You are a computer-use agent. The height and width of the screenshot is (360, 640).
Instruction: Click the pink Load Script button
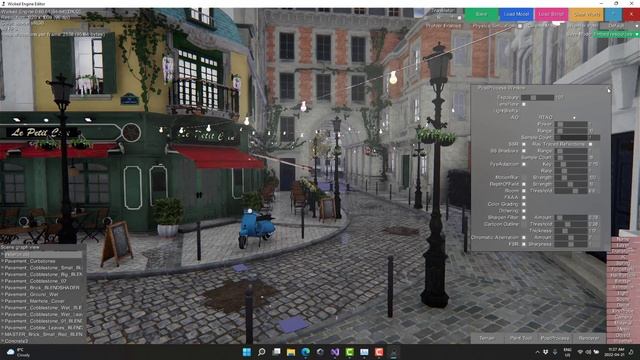click(551, 14)
